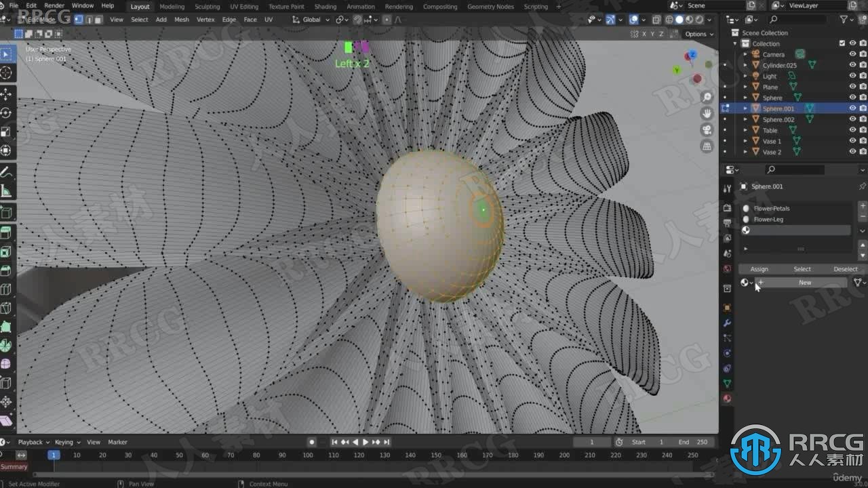
Task: Select the Knife tool
Action: pyautogui.click(x=6, y=308)
